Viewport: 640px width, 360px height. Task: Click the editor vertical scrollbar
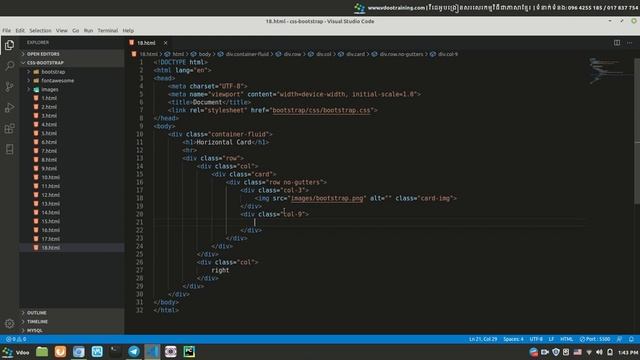(637, 131)
